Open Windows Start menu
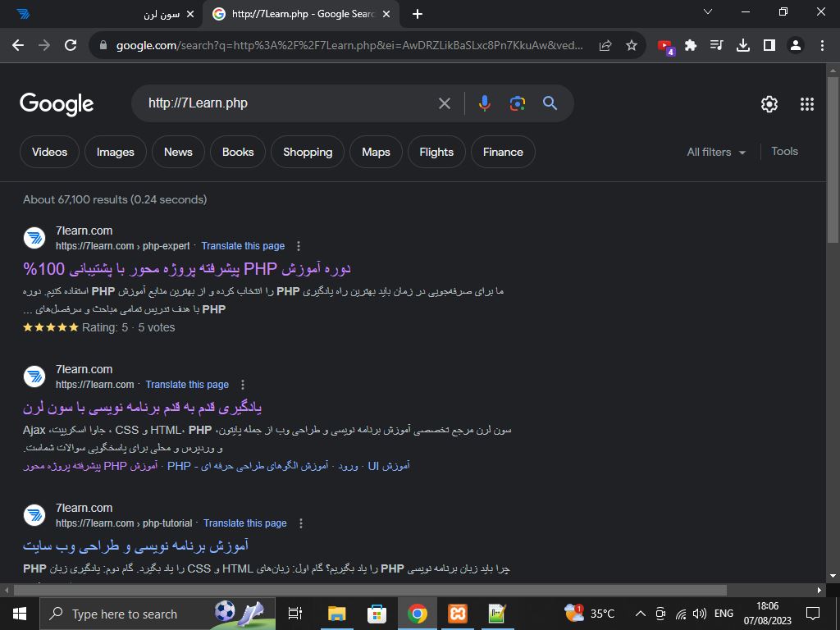Viewport: 840px width, 630px height. [20, 614]
